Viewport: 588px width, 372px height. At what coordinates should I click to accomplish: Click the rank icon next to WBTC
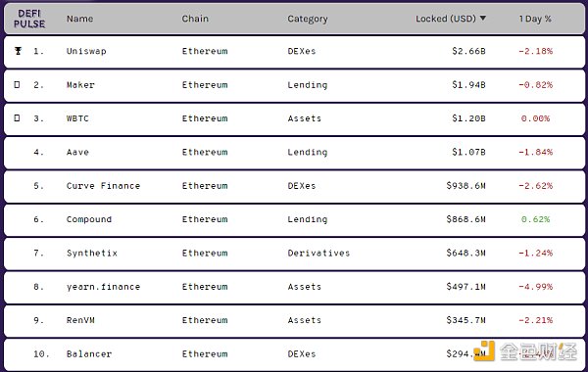click(x=17, y=118)
